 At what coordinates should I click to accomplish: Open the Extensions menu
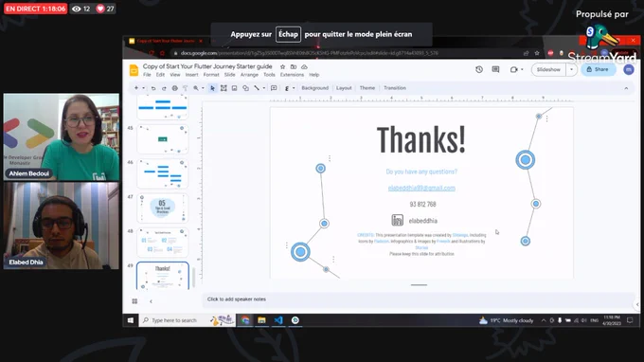(292, 75)
